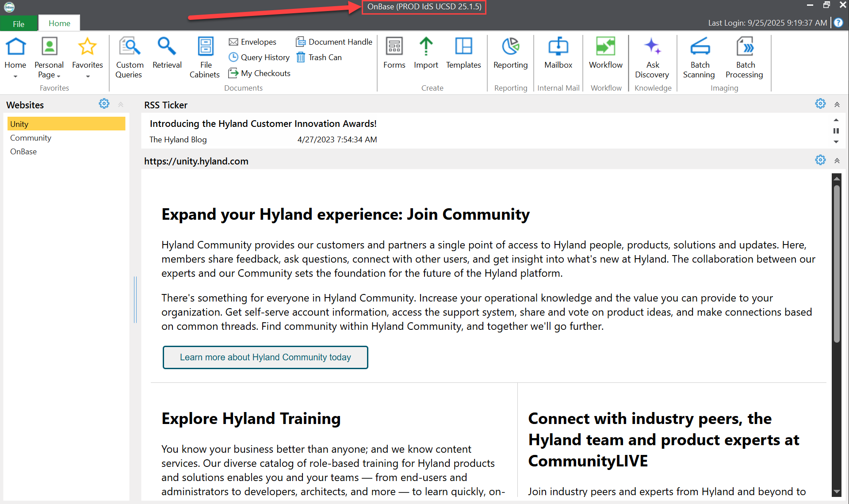The height and width of the screenshot is (504, 849).
Task: Open the File menu tab
Action: coord(19,24)
